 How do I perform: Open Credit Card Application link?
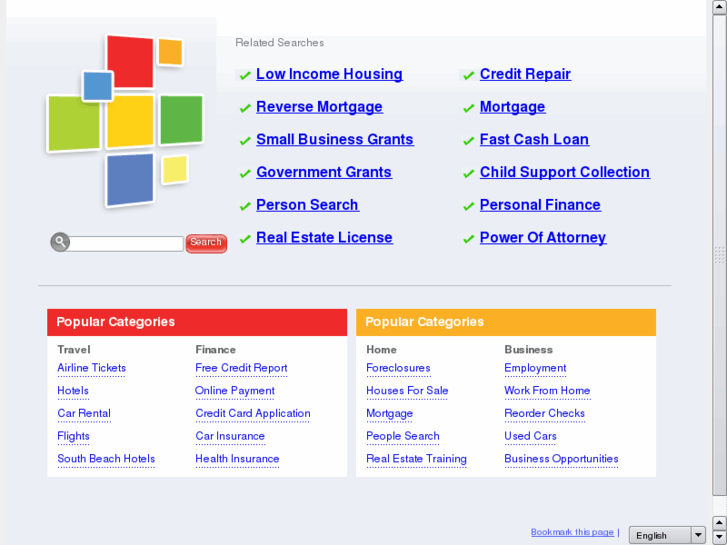(253, 414)
